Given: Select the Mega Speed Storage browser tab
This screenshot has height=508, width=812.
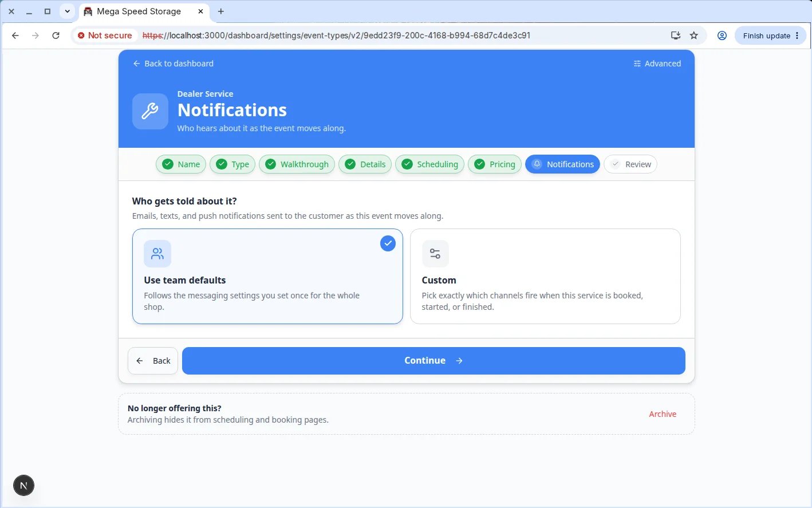Looking at the screenshot, I should (143, 11).
